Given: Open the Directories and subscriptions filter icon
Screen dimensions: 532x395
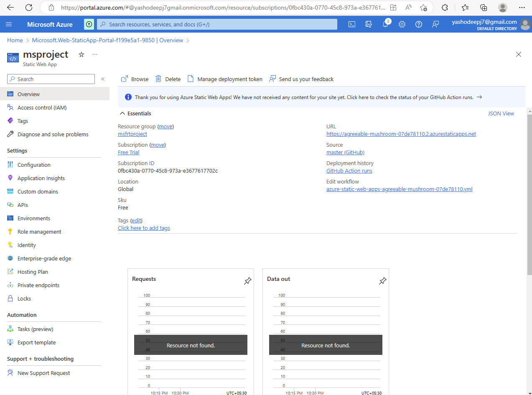Looking at the screenshot, I should (369, 24).
